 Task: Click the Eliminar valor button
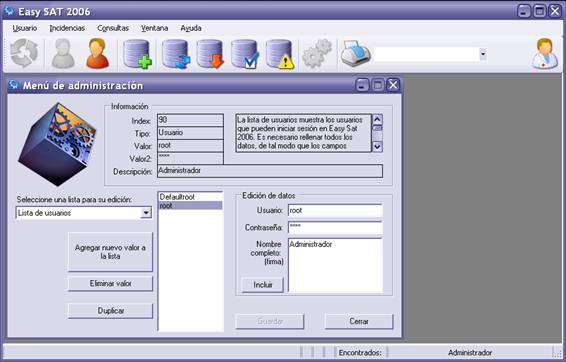(x=110, y=284)
